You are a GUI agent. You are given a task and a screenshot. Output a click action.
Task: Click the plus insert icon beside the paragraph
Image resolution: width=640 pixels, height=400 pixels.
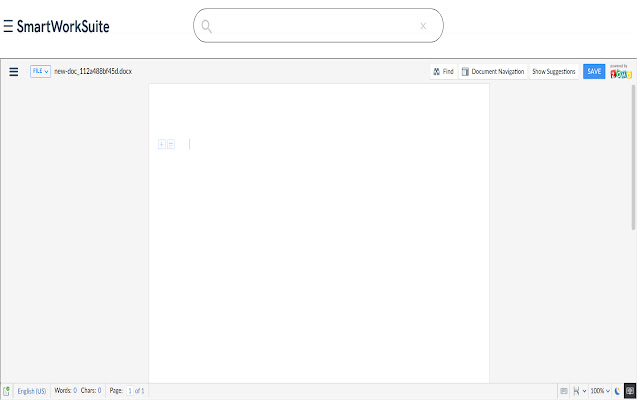tap(162, 144)
